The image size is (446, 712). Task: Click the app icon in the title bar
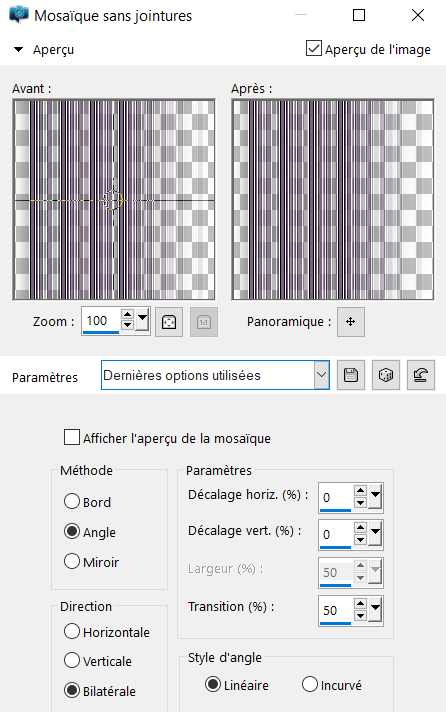click(x=19, y=15)
